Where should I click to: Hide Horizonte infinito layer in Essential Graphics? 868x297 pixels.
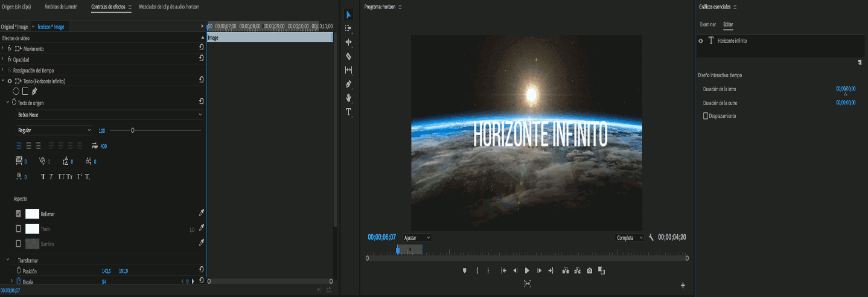point(701,40)
